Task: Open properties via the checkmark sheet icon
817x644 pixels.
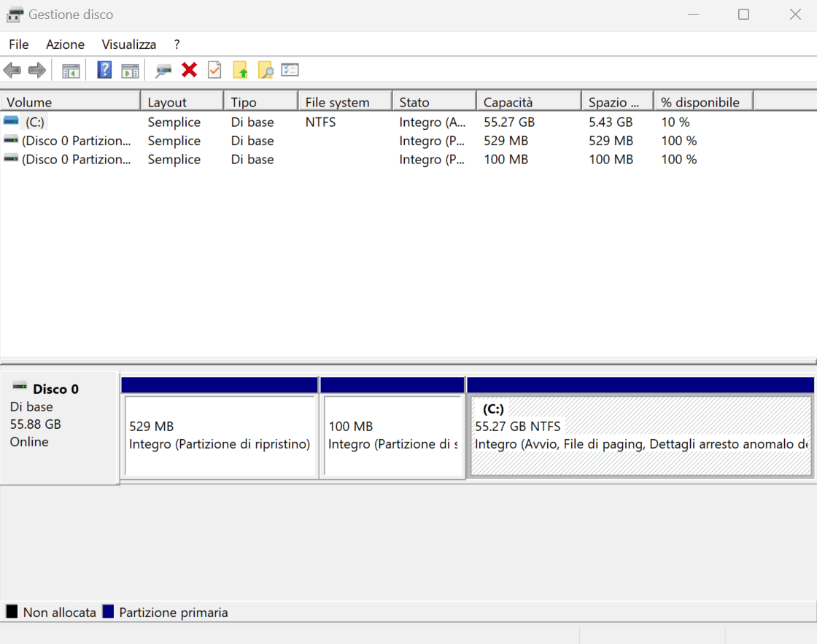Action: [214, 70]
